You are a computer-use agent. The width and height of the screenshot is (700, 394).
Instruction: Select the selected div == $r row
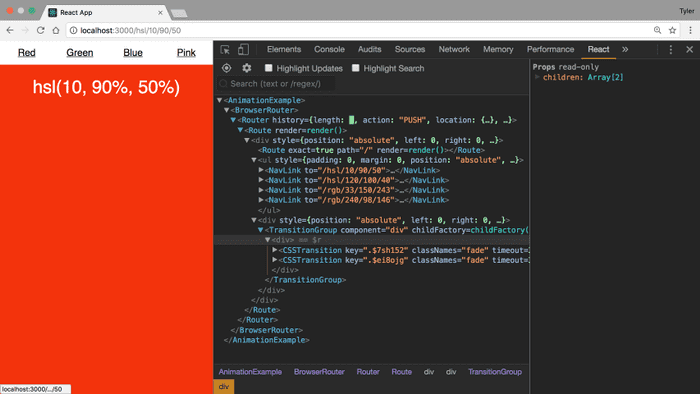click(x=371, y=240)
